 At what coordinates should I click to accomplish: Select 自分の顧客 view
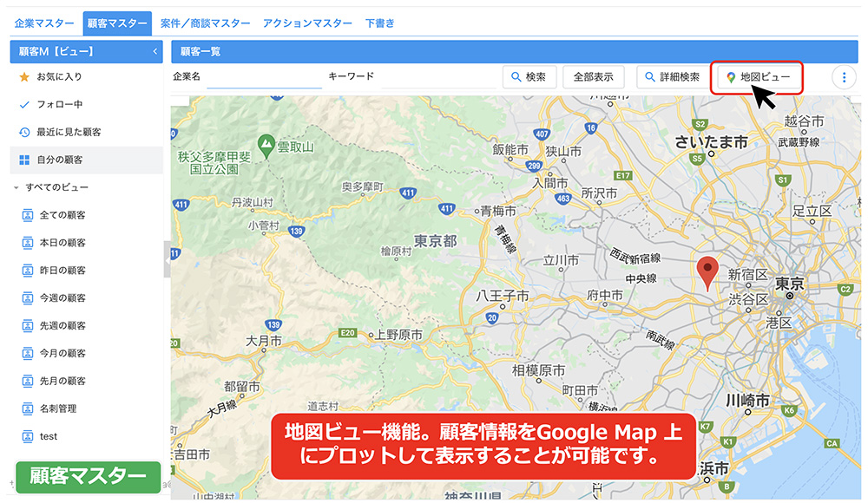tap(59, 160)
